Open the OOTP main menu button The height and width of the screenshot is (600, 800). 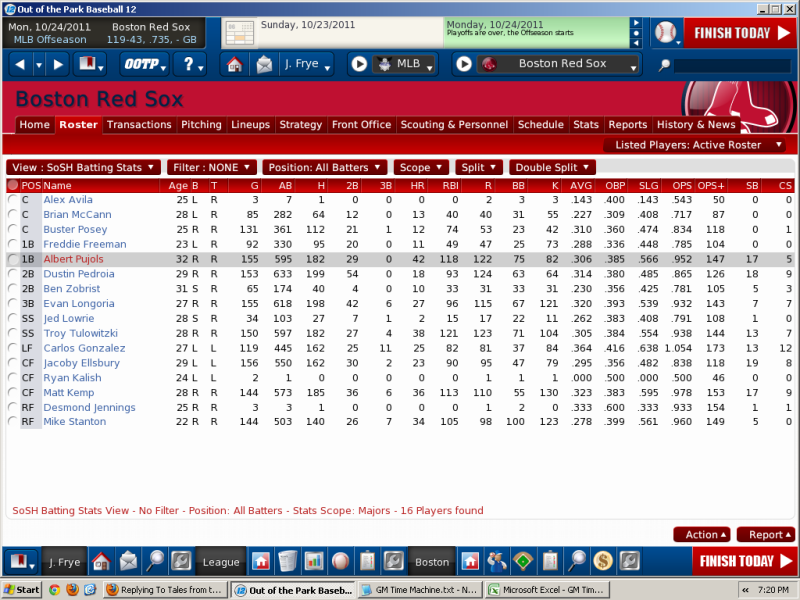click(145, 64)
